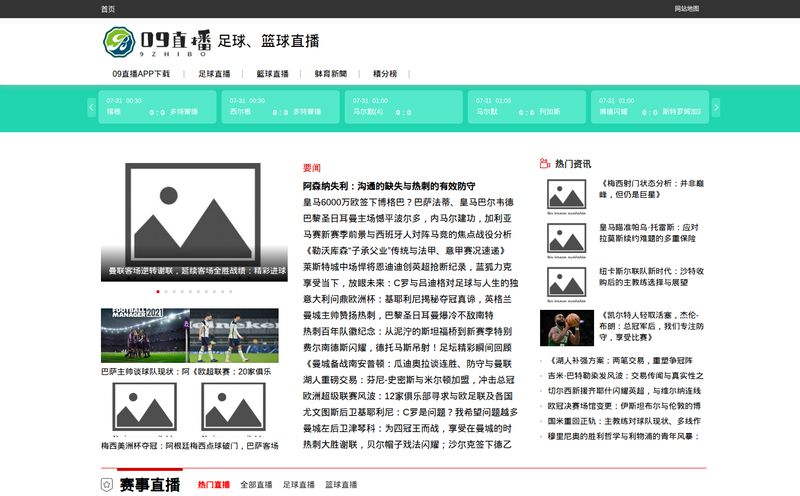Show previous matches with the left carousel arrow

[91, 107]
